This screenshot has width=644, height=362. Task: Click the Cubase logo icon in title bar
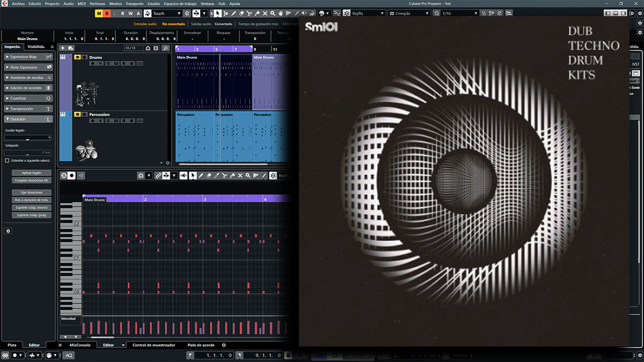[5, 3]
